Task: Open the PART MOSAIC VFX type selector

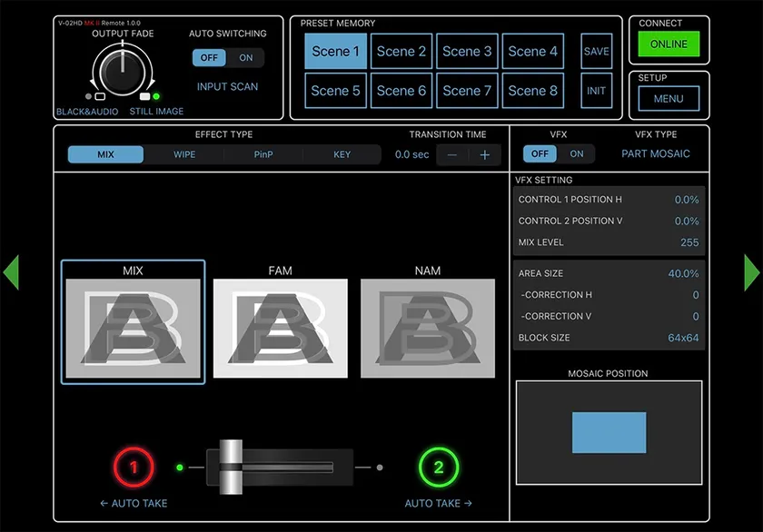Action: [655, 154]
